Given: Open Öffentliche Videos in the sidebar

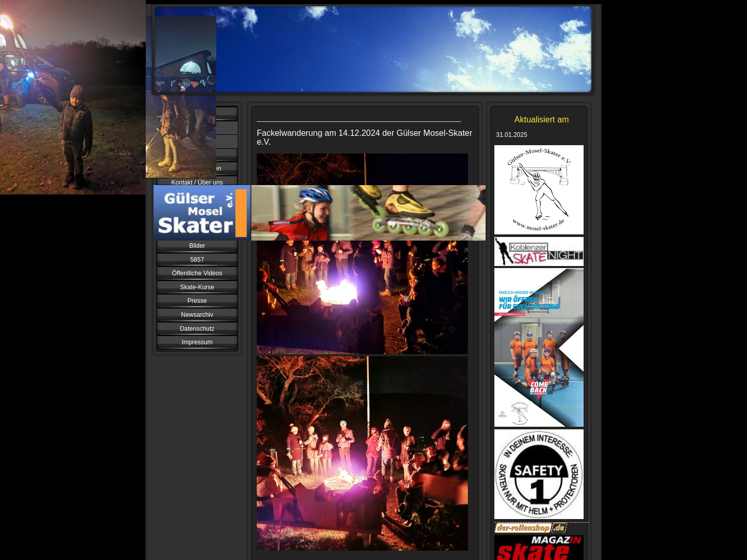Looking at the screenshot, I should click(x=197, y=273).
